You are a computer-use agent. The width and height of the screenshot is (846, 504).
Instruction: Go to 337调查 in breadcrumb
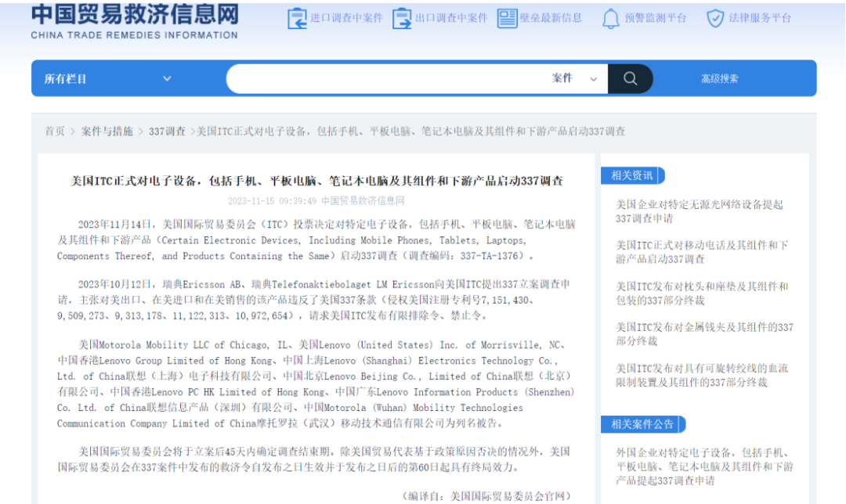pyautogui.click(x=167, y=131)
